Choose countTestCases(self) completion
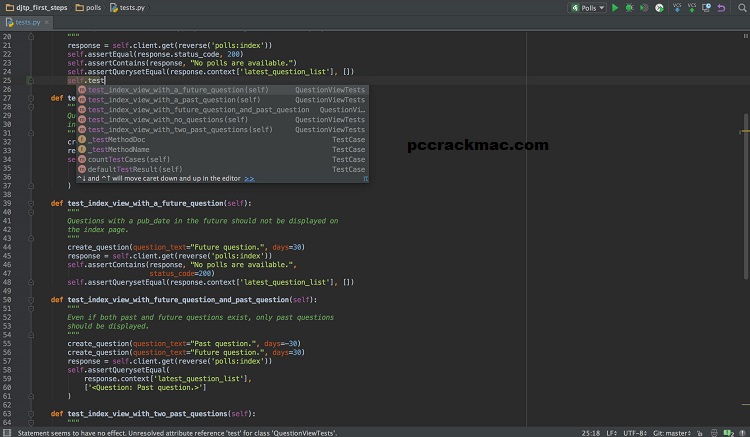Screen dimensions: 750x437 click(222, 160)
